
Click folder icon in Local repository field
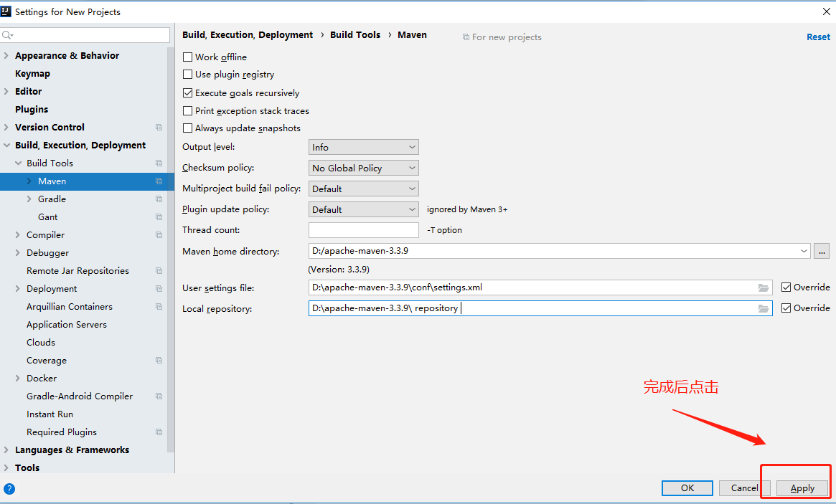[x=764, y=308]
